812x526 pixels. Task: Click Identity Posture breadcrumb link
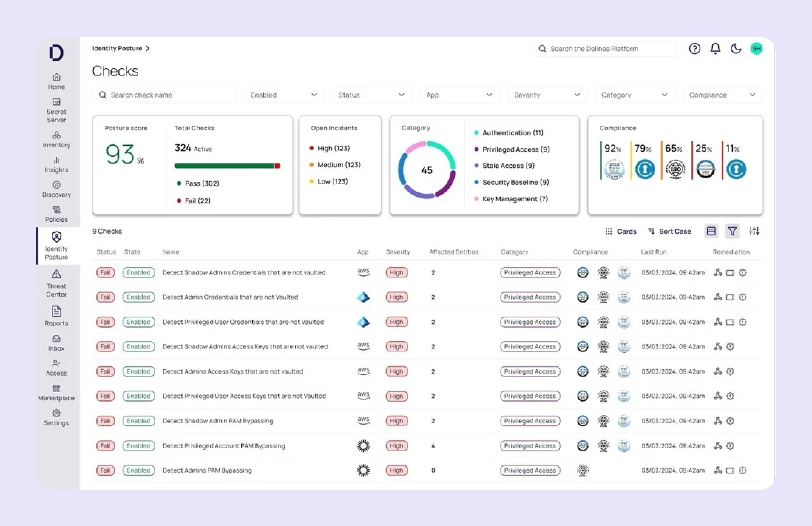pos(117,48)
